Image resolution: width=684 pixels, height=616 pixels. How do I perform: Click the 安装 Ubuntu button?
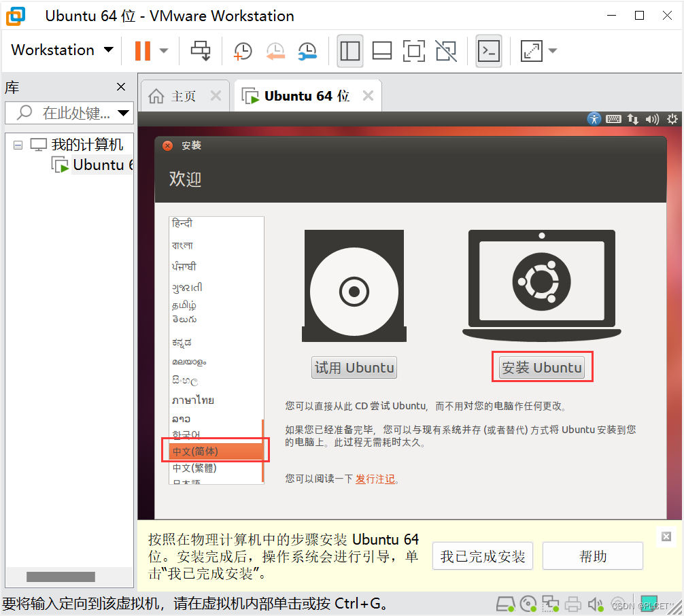(542, 367)
